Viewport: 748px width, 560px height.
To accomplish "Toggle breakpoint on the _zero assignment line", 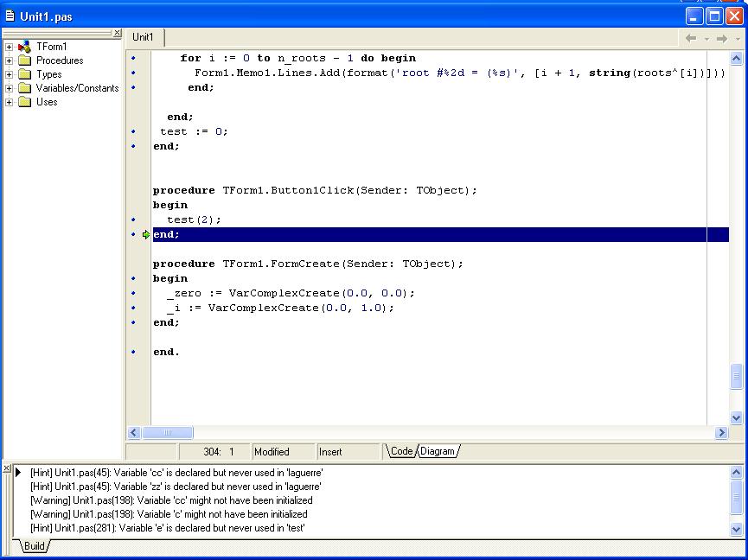I will click(133, 293).
